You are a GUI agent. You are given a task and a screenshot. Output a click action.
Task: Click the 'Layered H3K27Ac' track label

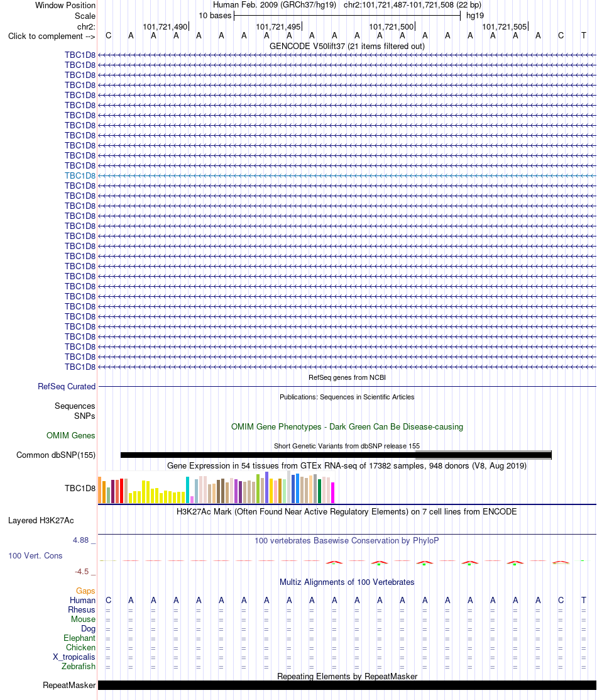[41, 521]
